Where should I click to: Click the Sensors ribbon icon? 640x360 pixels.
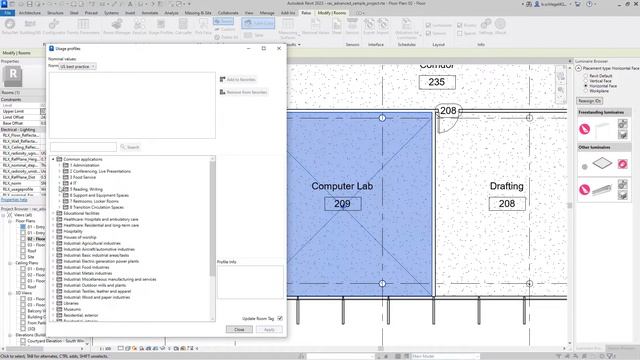click(x=352, y=24)
